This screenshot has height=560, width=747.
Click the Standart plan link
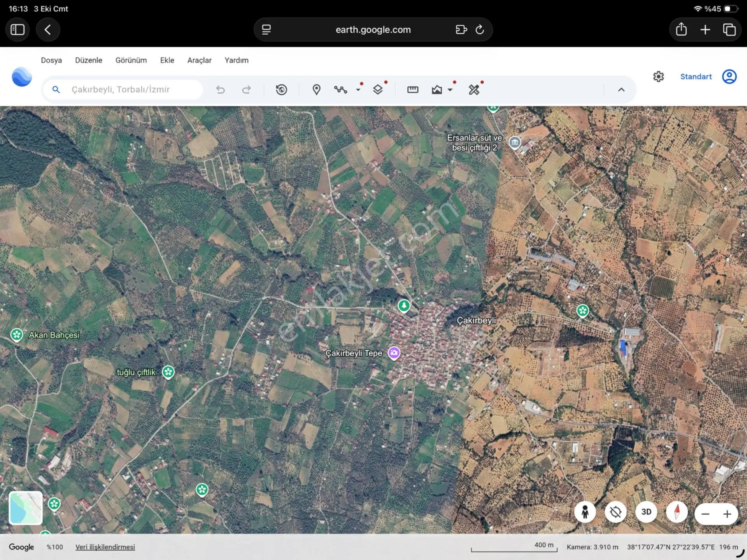696,77
